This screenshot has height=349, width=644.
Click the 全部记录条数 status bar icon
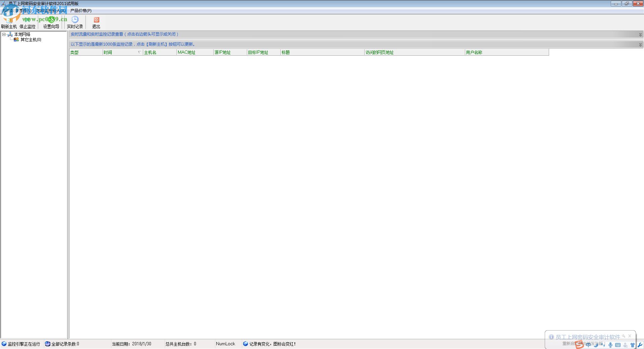(48, 344)
